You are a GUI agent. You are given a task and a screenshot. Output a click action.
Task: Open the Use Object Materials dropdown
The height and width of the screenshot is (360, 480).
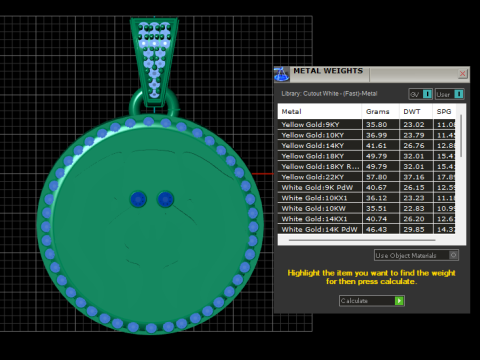[416, 255]
